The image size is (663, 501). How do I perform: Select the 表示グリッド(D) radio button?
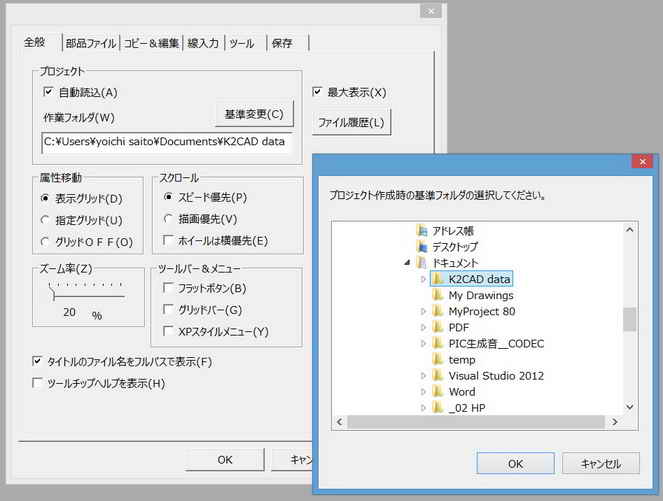click(45, 198)
